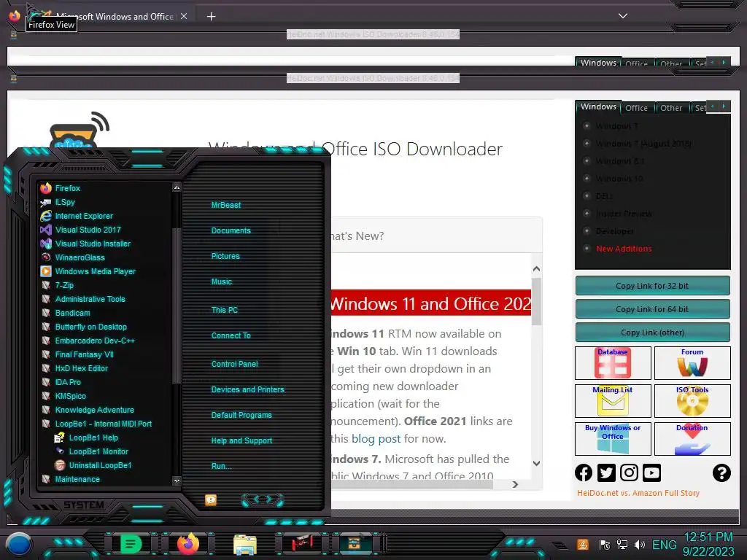Start Visual Studio 2017
The height and width of the screenshot is (560, 747).
(80, 230)
